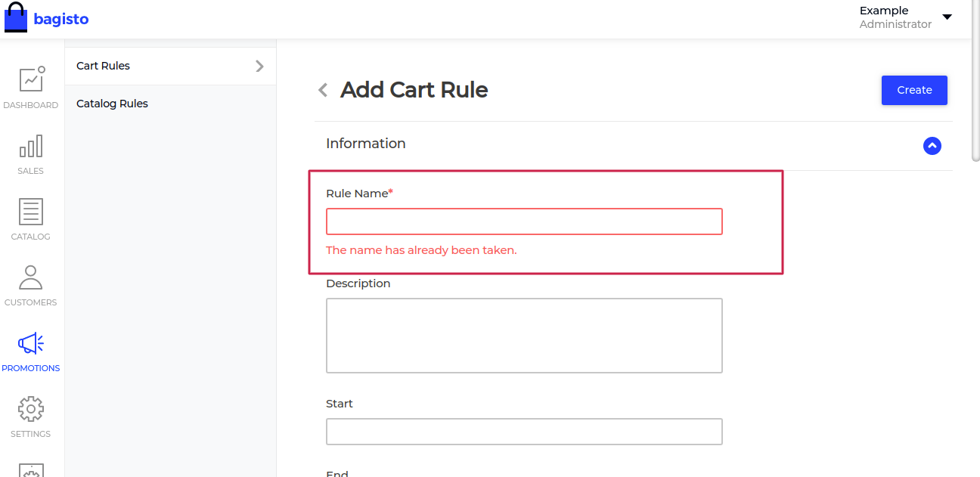Click inside the Description textarea
The height and width of the screenshot is (477, 980).
[523, 335]
